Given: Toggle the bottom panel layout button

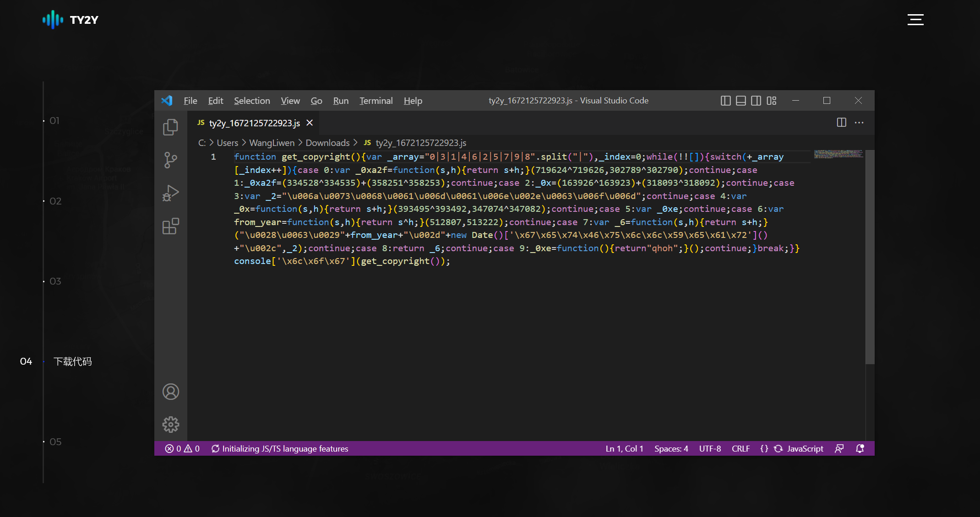Looking at the screenshot, I should pyautogui.click(x=740, y=101).
